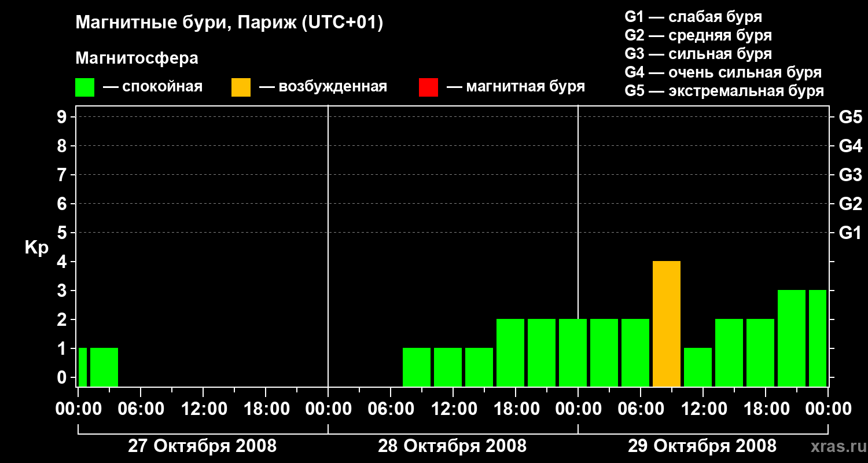Click the 'G4 — очень сильная буря' legend line

(723, 72)
